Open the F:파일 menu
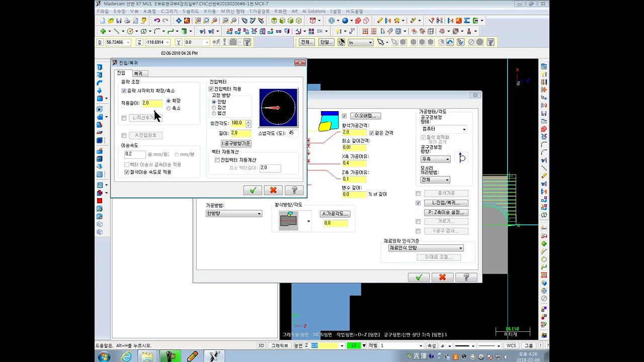644x362 pixels. [x=103, y=11]
